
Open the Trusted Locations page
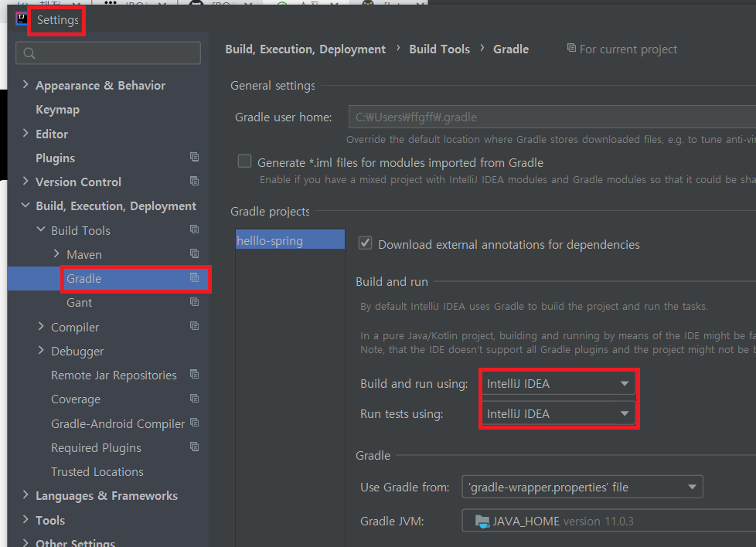(x=97, y=472)
